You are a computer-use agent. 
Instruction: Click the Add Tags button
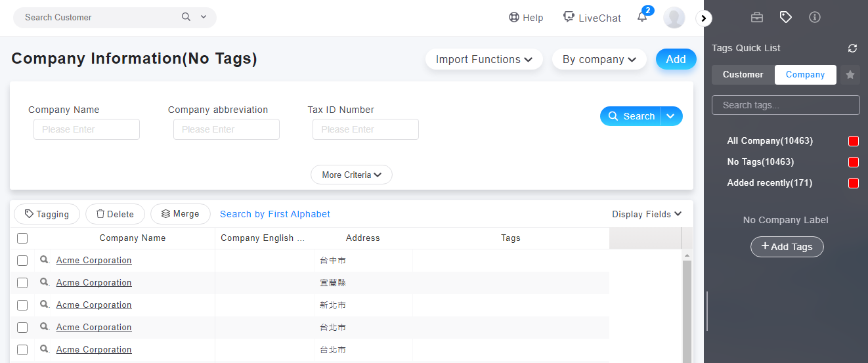click(x=787, y=247)
